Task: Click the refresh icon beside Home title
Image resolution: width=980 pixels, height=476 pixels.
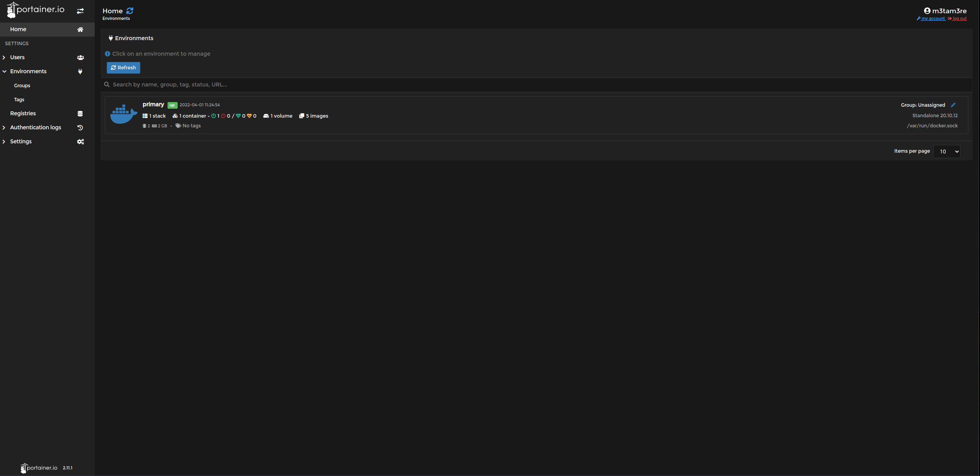Action: (x=130, y=11)
